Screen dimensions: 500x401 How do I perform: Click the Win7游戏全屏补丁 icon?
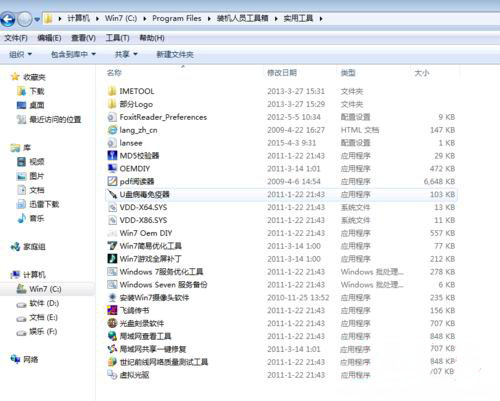tap(112, 259)
